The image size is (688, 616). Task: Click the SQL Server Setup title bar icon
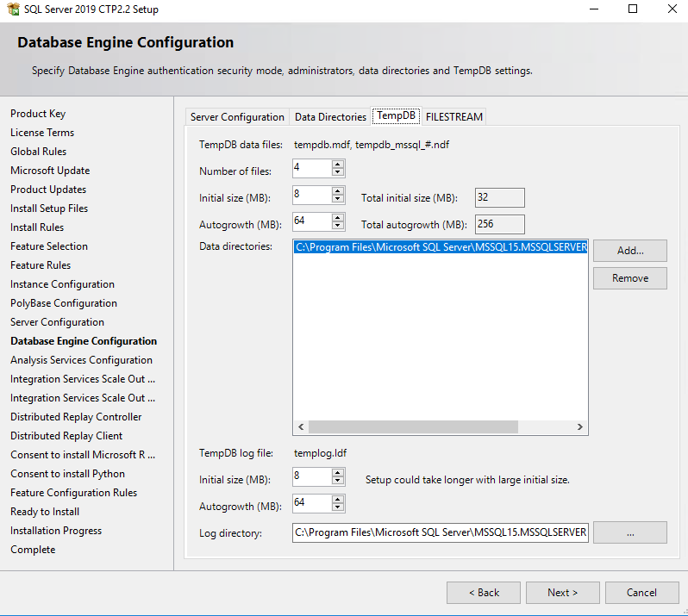pos(13,9)
